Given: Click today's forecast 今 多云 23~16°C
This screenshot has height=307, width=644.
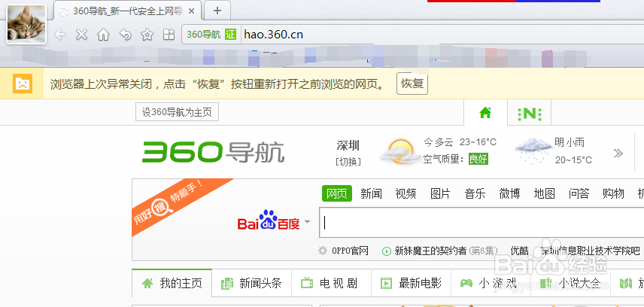Looking at the screenshot, I should 460,143.
